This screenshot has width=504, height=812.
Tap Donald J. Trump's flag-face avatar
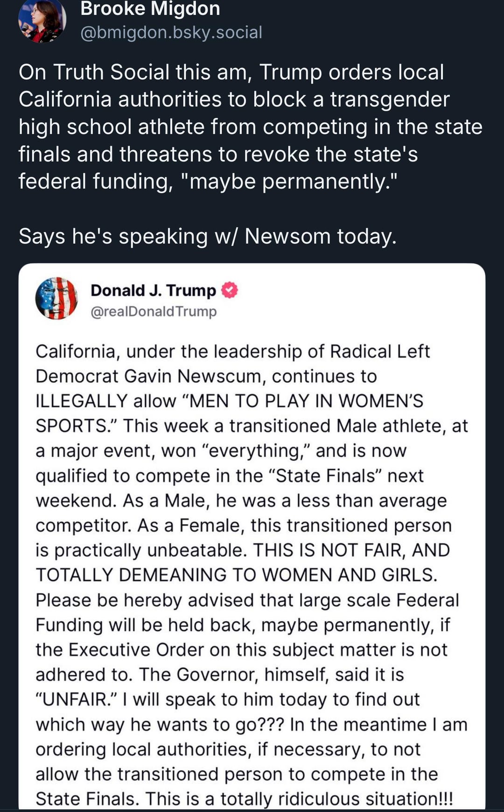(56, 298)
